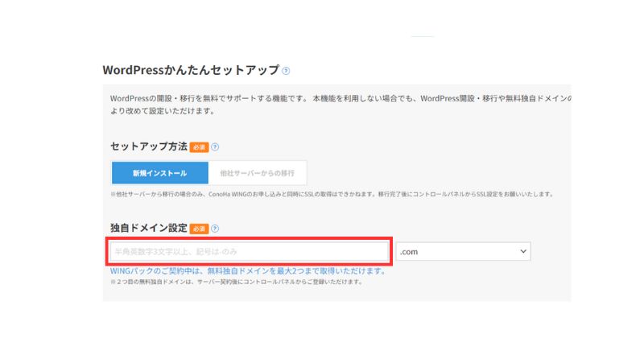Click the 必須 badge beside セットアップ方法
This screenshot has width=644, height=338.
click(199, 147)
